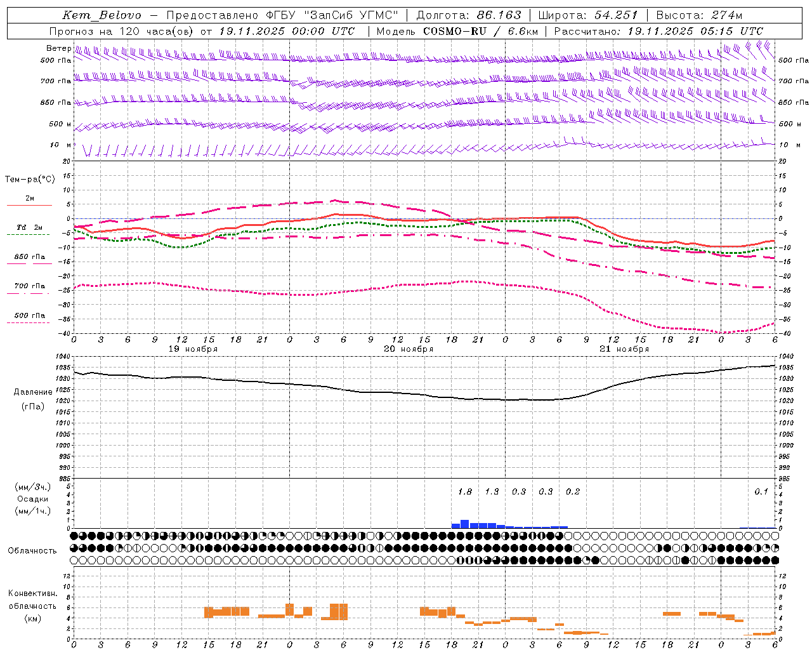
Task: Select the Модель COSMO-RU / 6.6км label
Action: click(x=457, y=31)
